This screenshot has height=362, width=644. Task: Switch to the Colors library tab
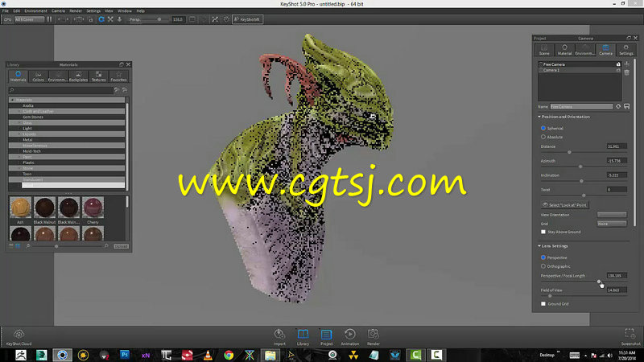[38, 76]
